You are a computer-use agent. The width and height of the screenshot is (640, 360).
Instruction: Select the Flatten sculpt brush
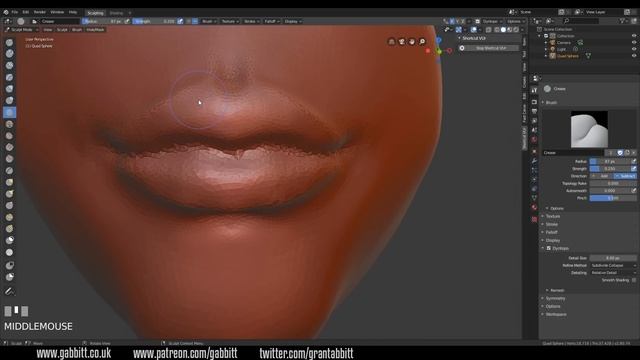9,136
